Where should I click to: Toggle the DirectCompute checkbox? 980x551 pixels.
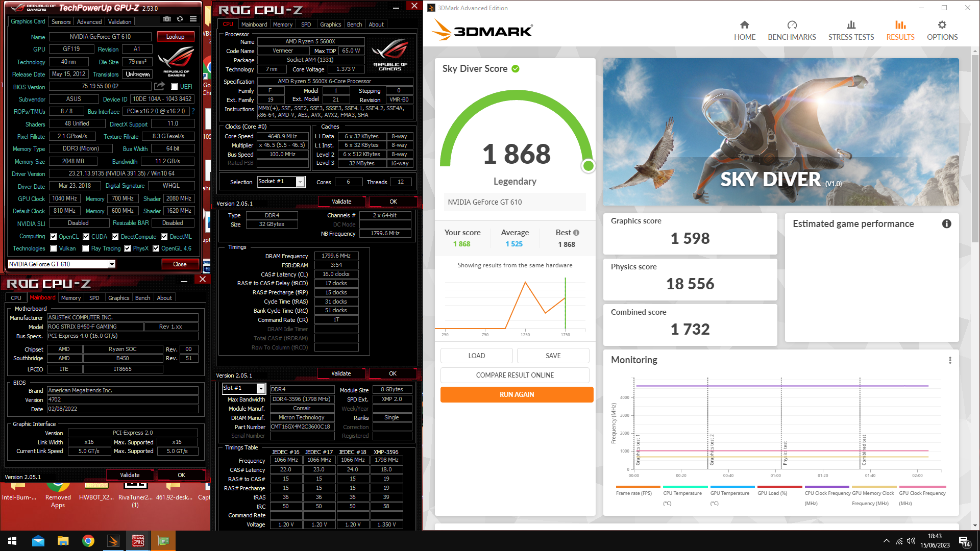115,237
